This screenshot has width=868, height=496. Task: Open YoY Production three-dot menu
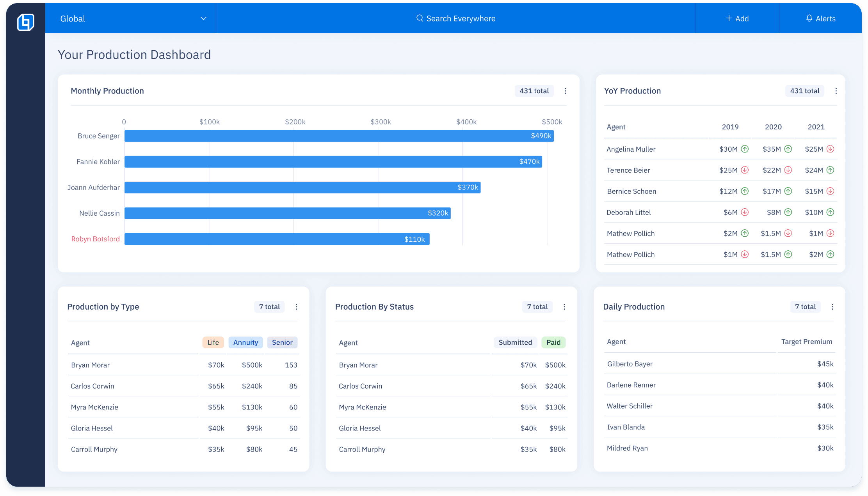836,91
